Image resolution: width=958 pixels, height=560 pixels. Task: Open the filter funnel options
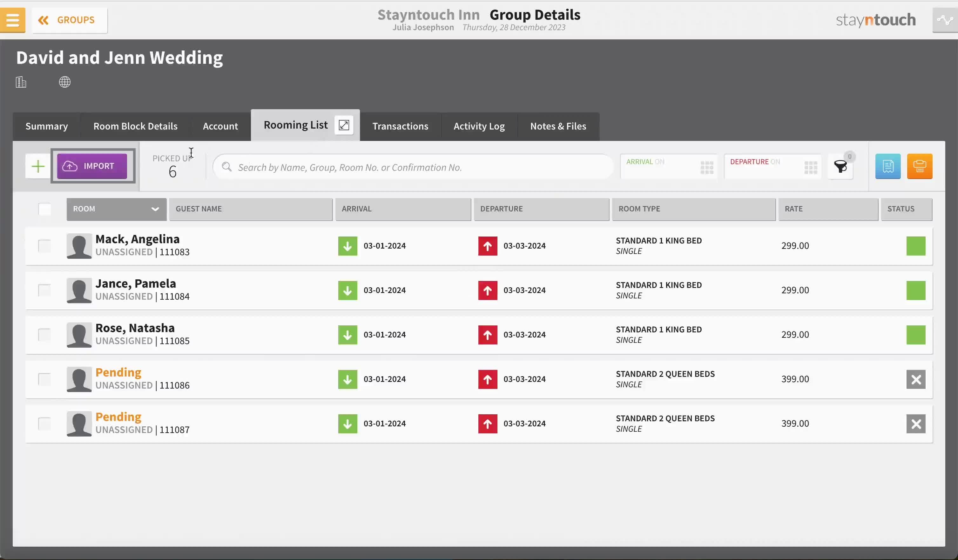[x=840, y=166]
